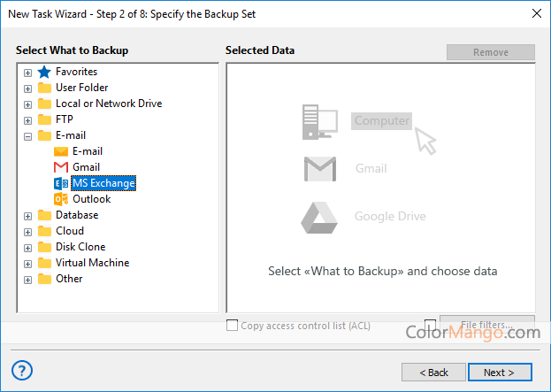
Task: Collapse the E-mail tree node
Action: (28, 136)
